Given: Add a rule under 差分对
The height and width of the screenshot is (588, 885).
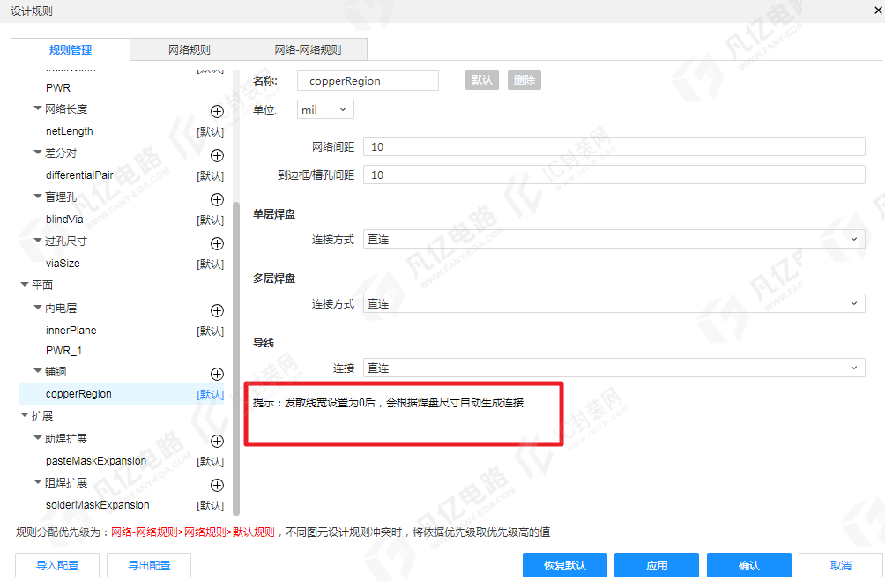Looking at the screenshot, I should (x=217, y=155).
